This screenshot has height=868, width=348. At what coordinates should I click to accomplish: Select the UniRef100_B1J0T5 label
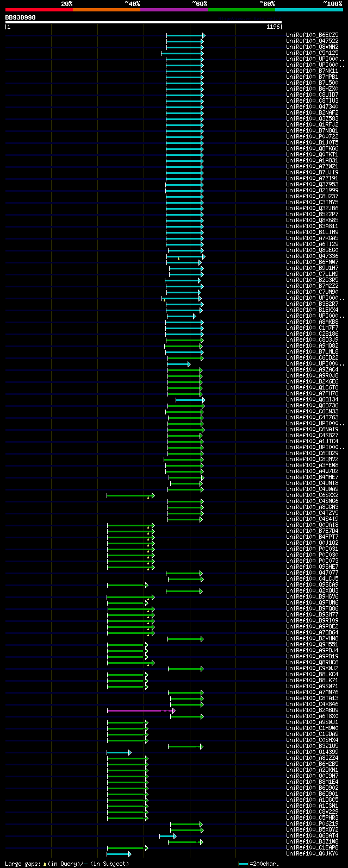(312, 143)
